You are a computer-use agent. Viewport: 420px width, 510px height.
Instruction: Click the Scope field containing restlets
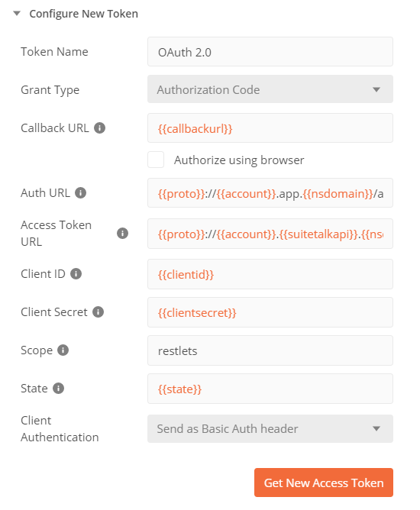(270, 350)
